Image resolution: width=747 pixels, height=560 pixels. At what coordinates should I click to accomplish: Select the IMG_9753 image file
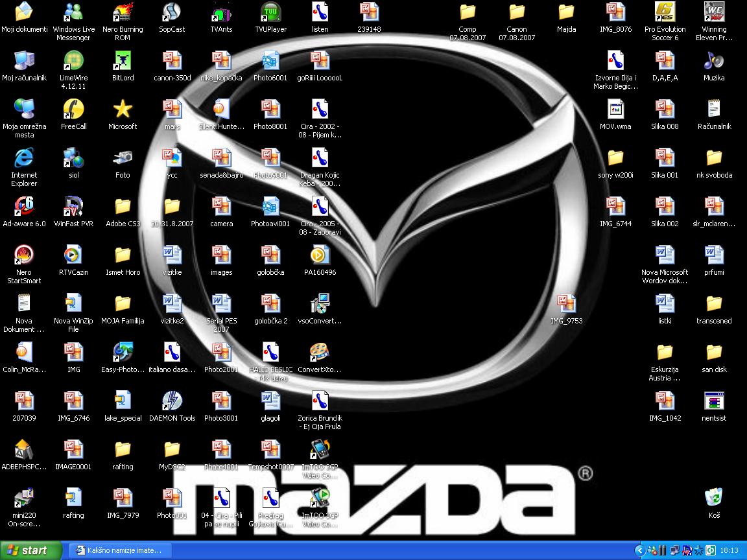point(567,304)
